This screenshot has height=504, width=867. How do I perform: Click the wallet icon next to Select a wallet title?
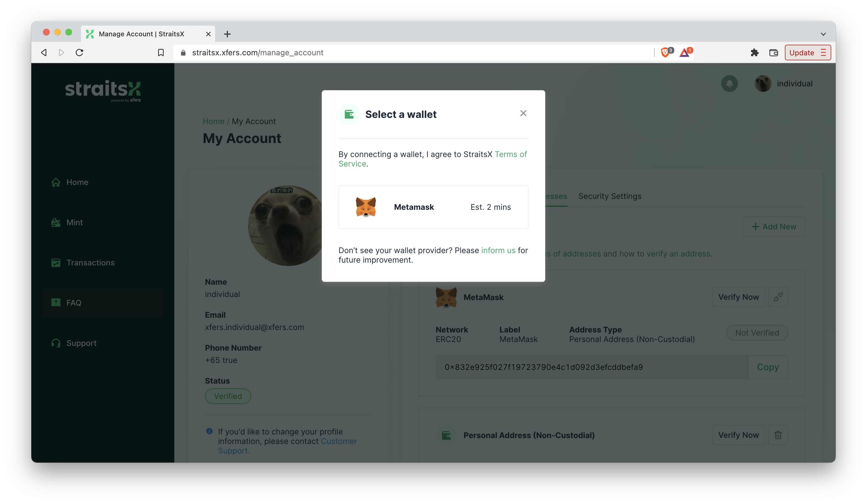(348, 114)
